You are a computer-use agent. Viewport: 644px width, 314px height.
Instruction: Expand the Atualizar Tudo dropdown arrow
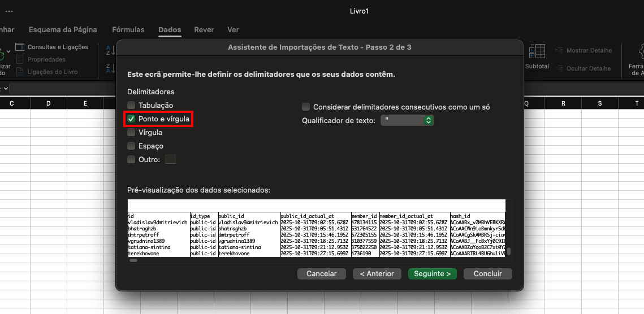[x=8, y=52]
